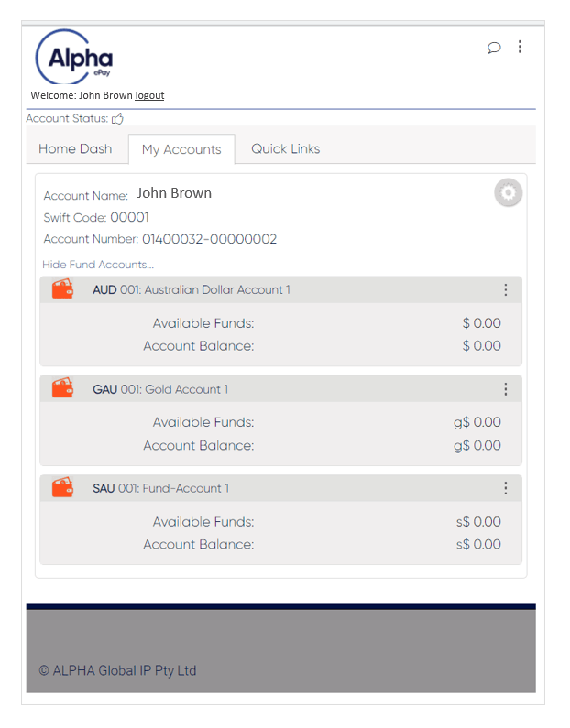This screenshot has height=728, width=570.
Task: Switch to the Home Dash tab
Action: [x=75, y=148]
